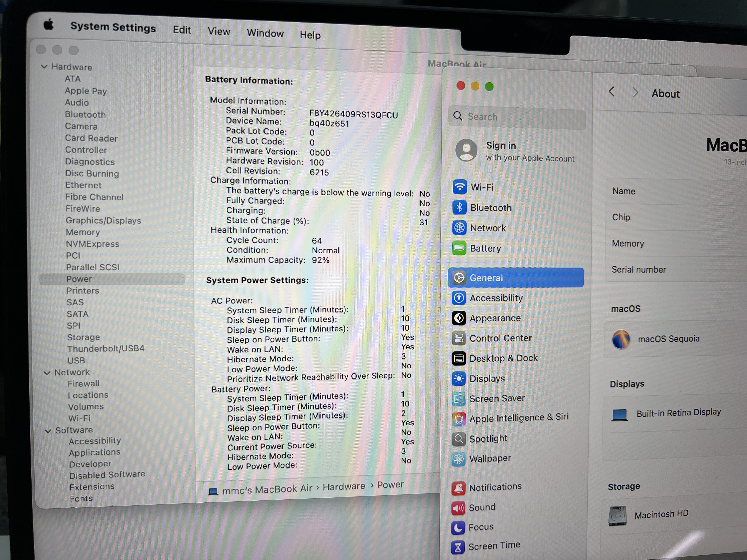Select the Bluetooth icon in System Settings sidebar
This screenshot has height=560, width=747.
(x=459, y=207)
